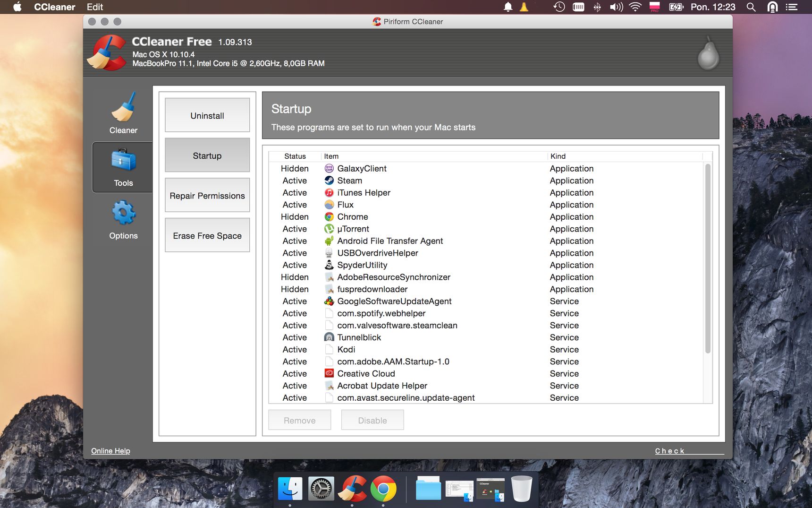812x508 pixels.
Task: Sort list by Kind column header
Action: click(625, 156)
